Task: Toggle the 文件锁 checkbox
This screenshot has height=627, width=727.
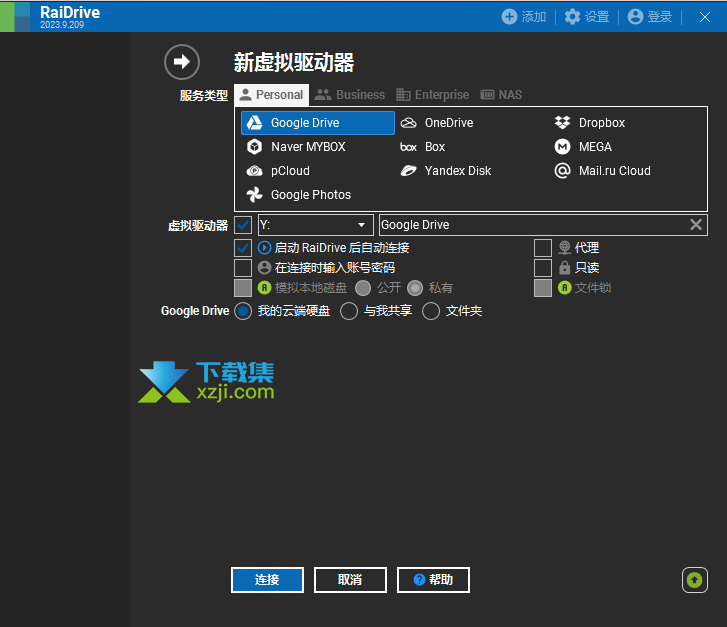Action: (543, 288)
